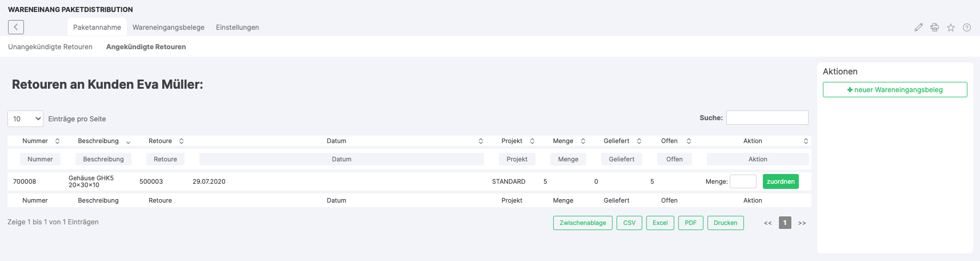Click the printer icon in header
The image size is (980, 261).
[934, 27]
